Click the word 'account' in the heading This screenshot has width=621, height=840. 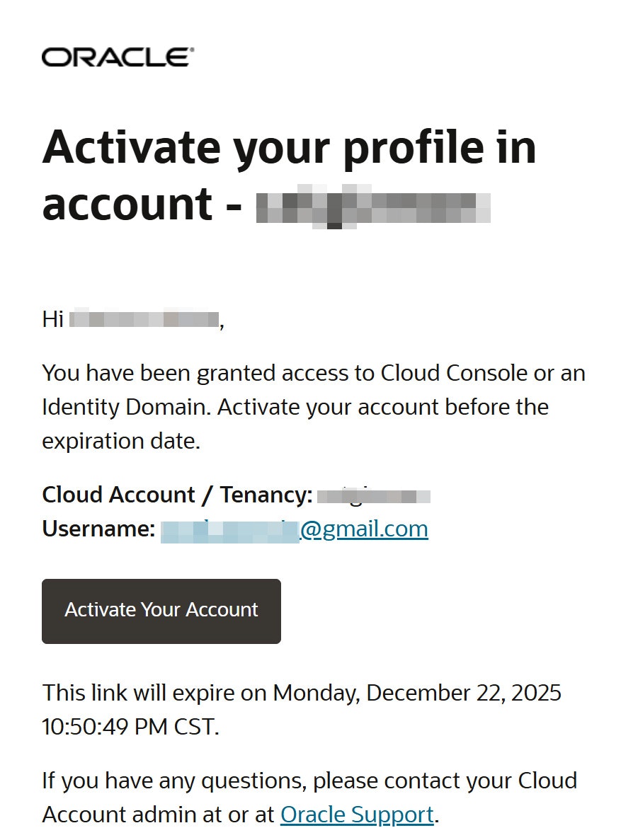pyautogui.click(x=127, y=205)
